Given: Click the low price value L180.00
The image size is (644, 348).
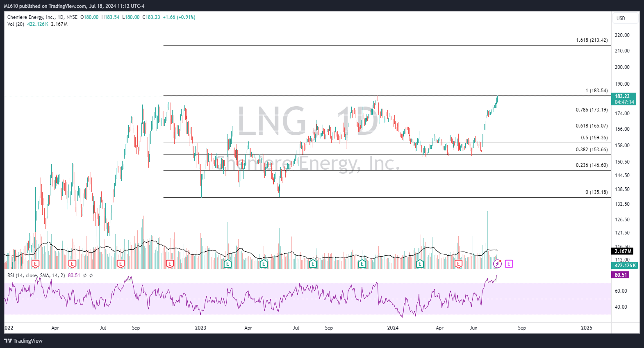Looking at the screenshot, I should point(131,17).
